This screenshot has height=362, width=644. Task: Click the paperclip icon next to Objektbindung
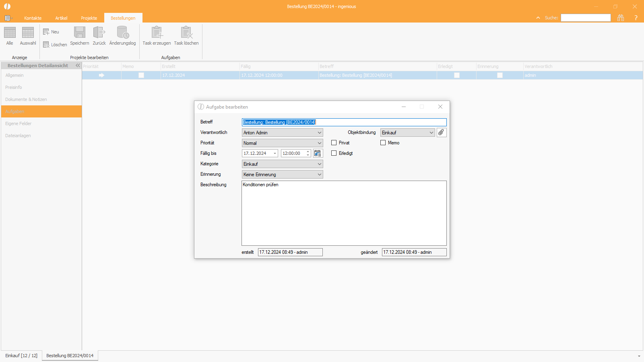(442, 132)
